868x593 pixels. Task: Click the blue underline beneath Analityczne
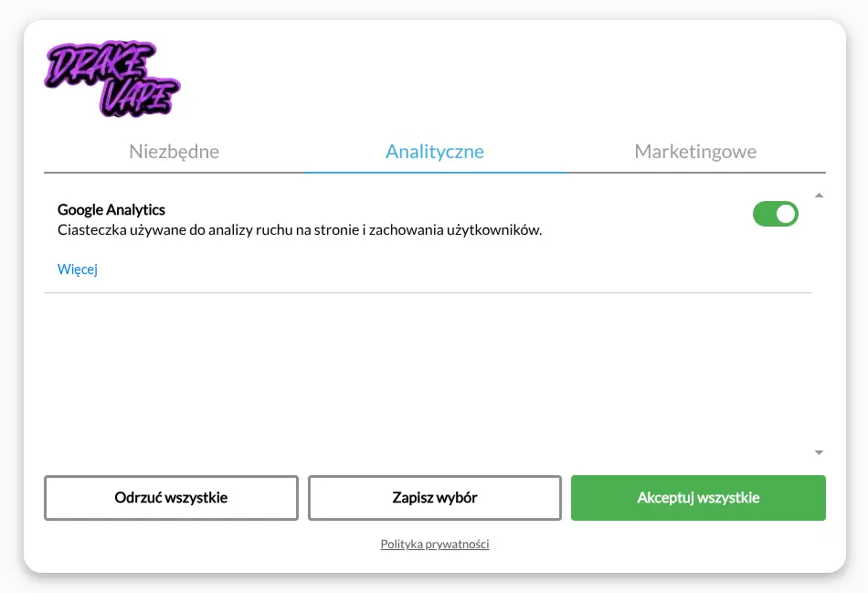(x=434, y=172)
